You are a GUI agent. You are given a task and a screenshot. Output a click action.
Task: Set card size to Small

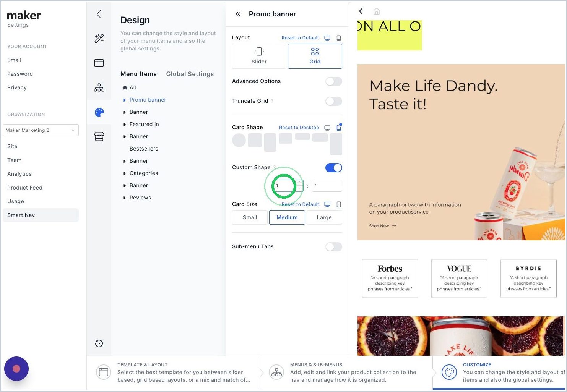point(250,217)
